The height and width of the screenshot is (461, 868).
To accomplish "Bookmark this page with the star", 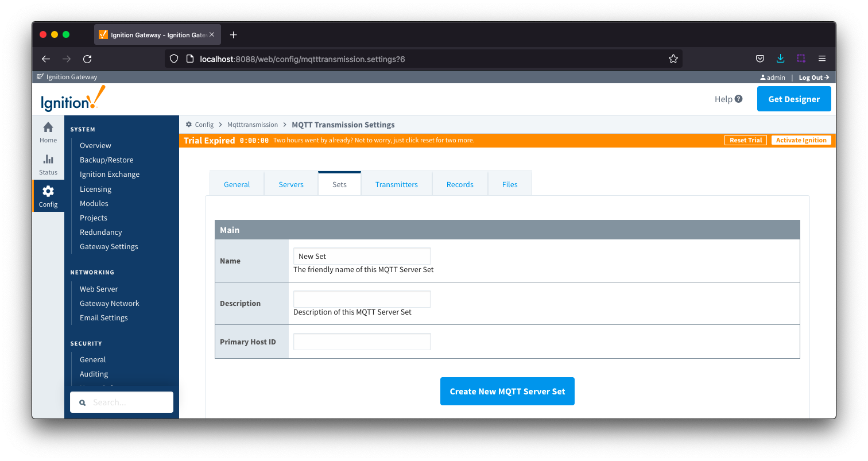I will (x=673, y=59).
